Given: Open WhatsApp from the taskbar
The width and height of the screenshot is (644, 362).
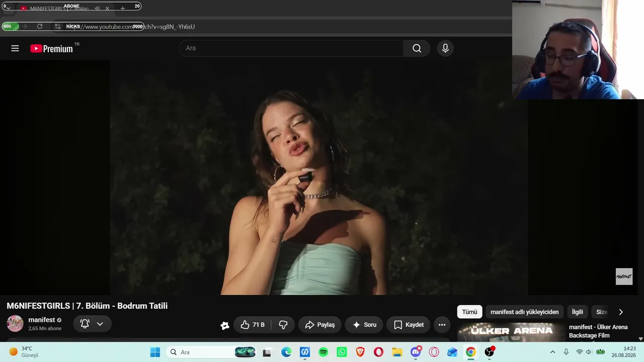Looking at the screenshot, I should pos(342,352).
